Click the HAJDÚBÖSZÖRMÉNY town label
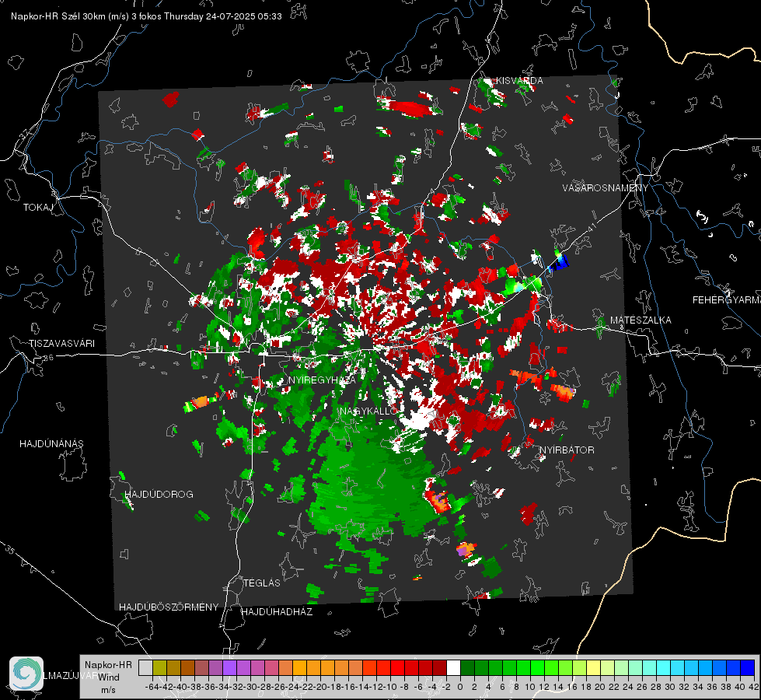The width and height of the screenshot is (761, 700). (x=169, y=607)
